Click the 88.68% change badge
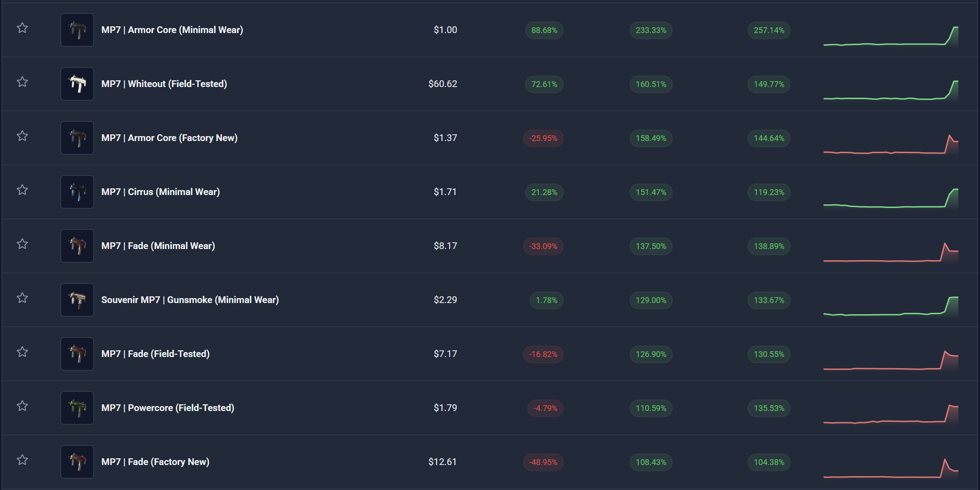Image resolution: width=980 pixels, height=490 pixels. pos(544,30)
